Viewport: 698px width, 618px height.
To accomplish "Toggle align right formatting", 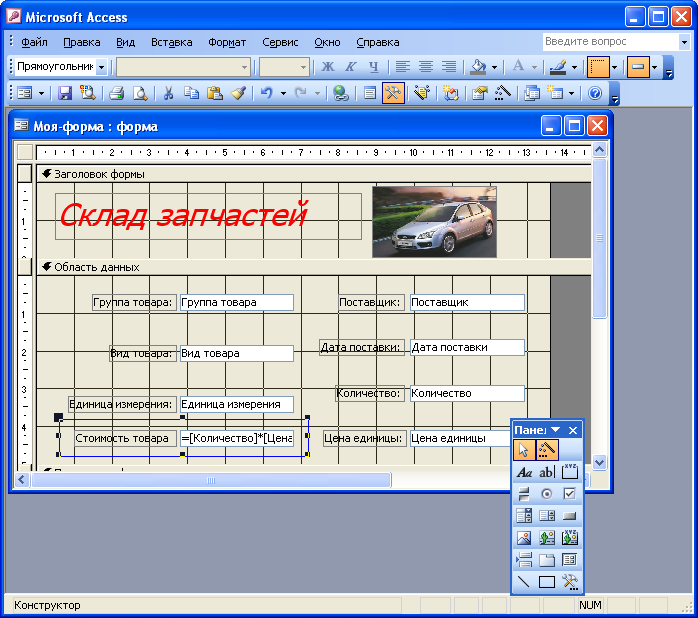I will click(449, 67).
